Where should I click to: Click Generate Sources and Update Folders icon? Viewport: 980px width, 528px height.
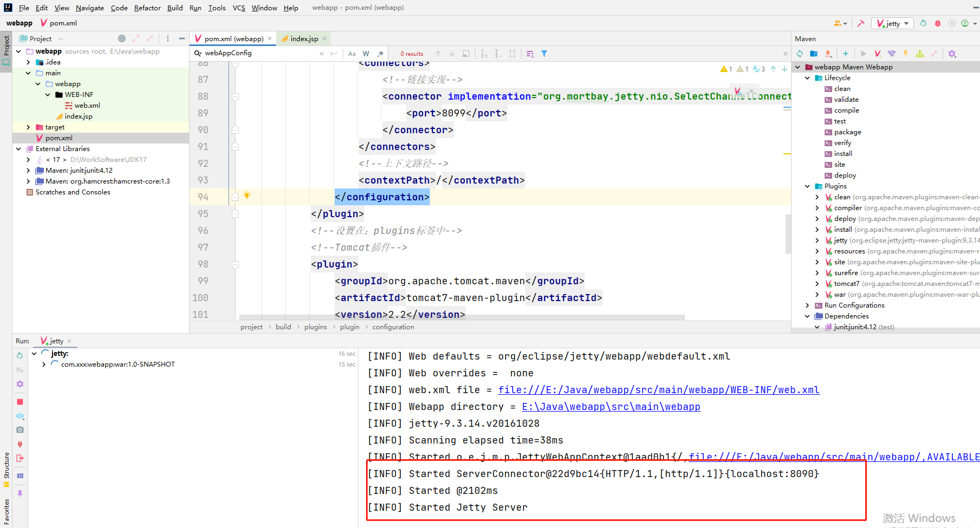pos(814,54)
